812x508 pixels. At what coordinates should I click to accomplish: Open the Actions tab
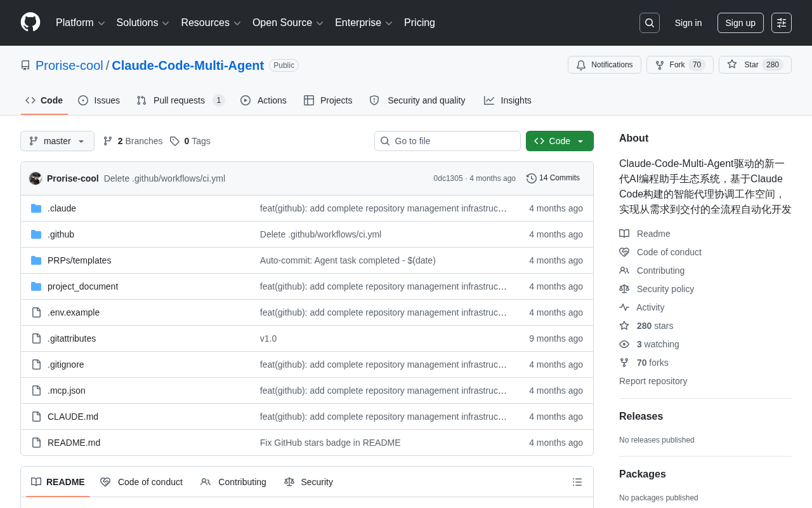pyautogui.click(x=263, y=100)
